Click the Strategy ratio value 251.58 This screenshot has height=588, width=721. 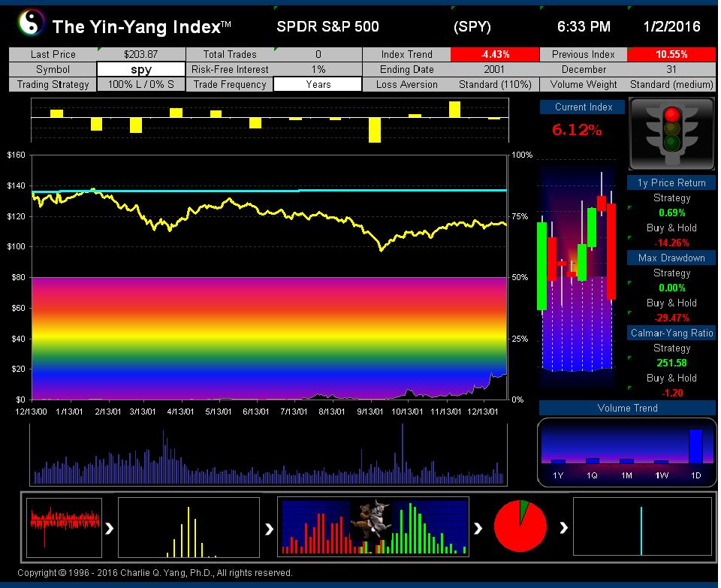(671, 363)
